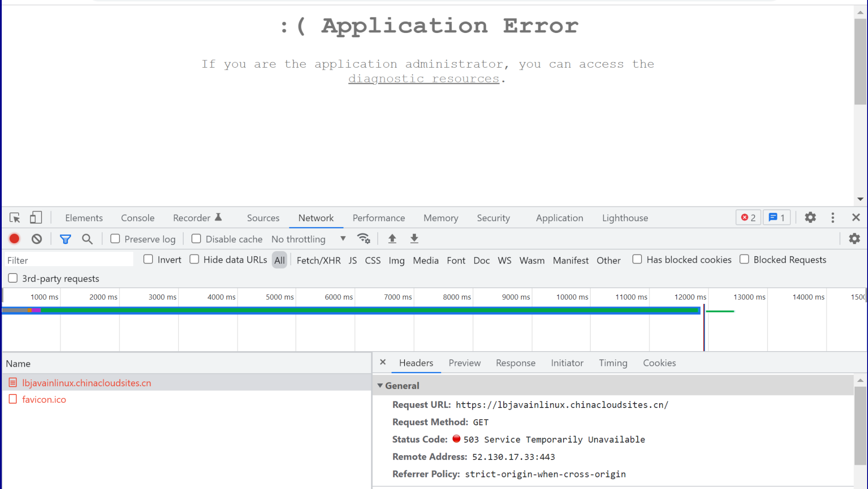Click the import HAR file icon
This screenshot has width=868, height=489.
392,238
